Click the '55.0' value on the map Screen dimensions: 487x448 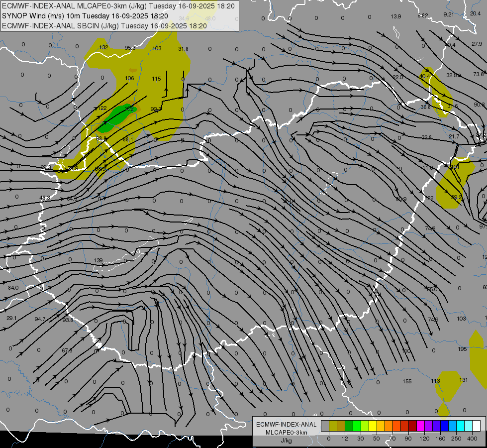click(432, 289)
